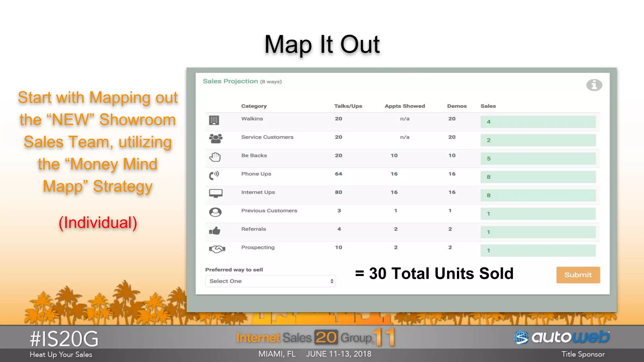Click the Previous Customers person icon
Viewport: 644px width, 362px height.
(215, 212)
